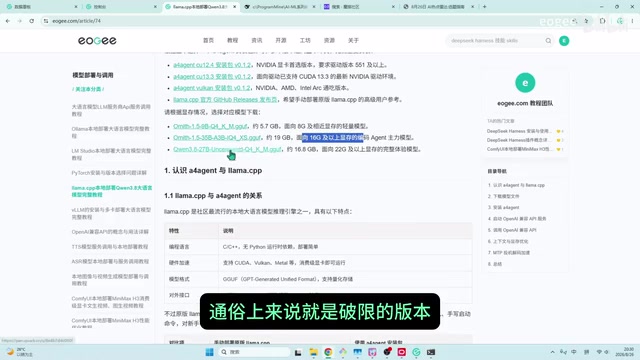Jump to TOC 2. 下载模型文件
This screenshot has width=640, height=360.
[x=504, y=196]
